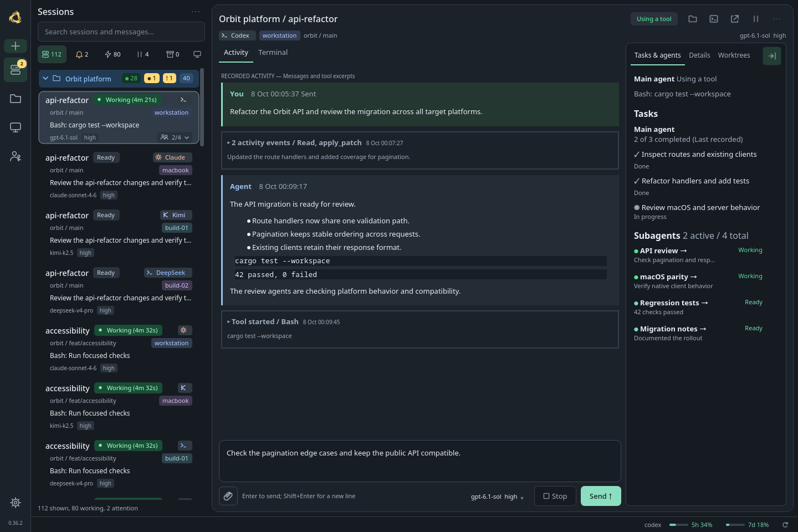Open the folder icon in left sidebar

pyautogui.click(x=16, y=99)
